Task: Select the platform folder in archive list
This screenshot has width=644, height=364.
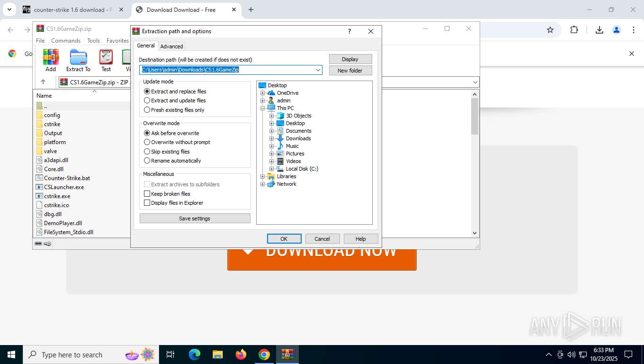Action: point(55,142)
